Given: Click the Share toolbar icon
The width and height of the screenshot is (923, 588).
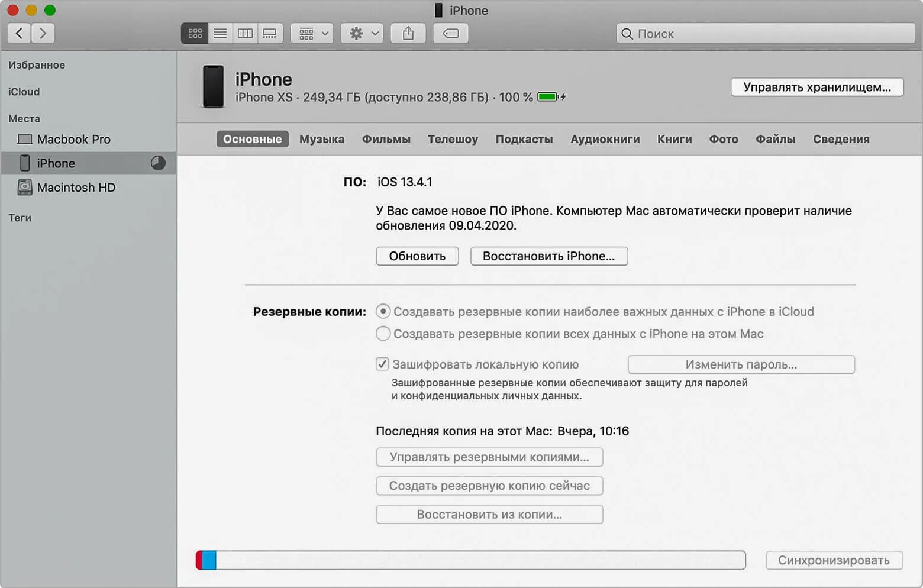Looking at the screenshot, I should tap(408, 34).
